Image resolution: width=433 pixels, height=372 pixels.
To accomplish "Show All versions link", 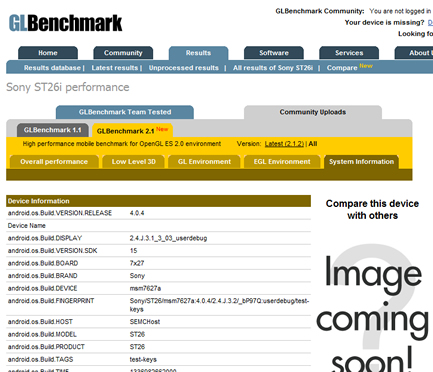I will 313,144.
